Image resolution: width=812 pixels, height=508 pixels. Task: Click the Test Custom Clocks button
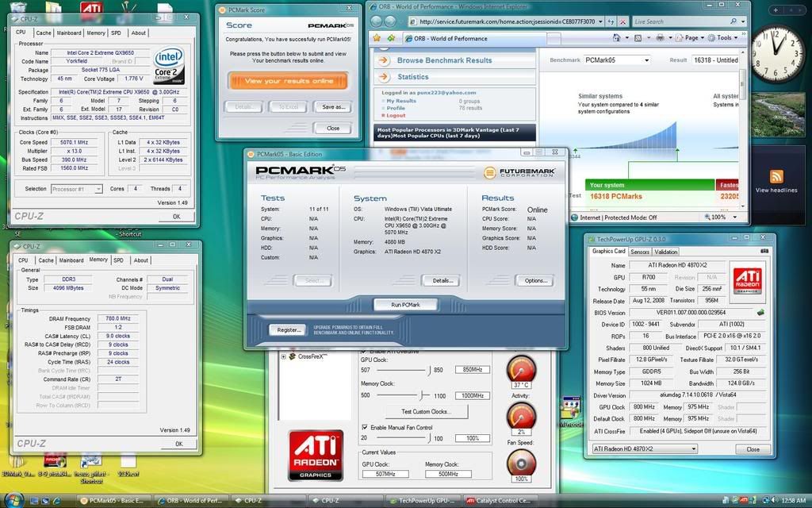pyautogui.click(x=426, y=412)
